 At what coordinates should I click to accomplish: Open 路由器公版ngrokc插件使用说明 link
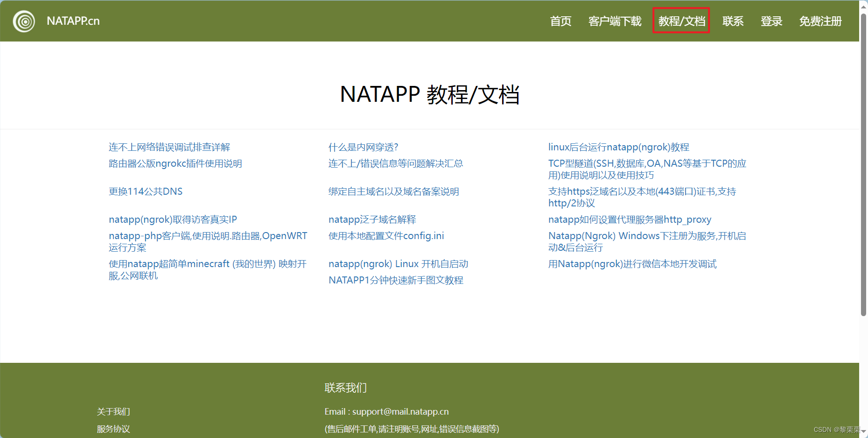[x=175, y=163]
